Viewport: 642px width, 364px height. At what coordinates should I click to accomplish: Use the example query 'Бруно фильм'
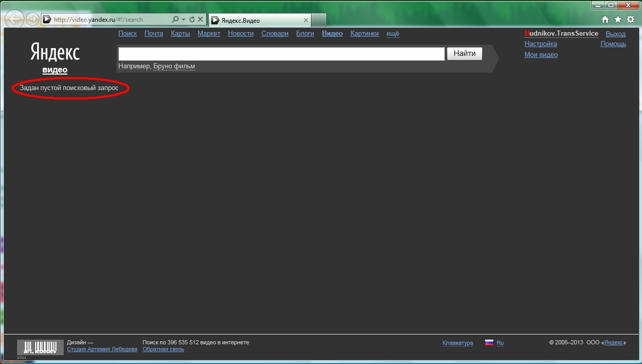[174, 66]
